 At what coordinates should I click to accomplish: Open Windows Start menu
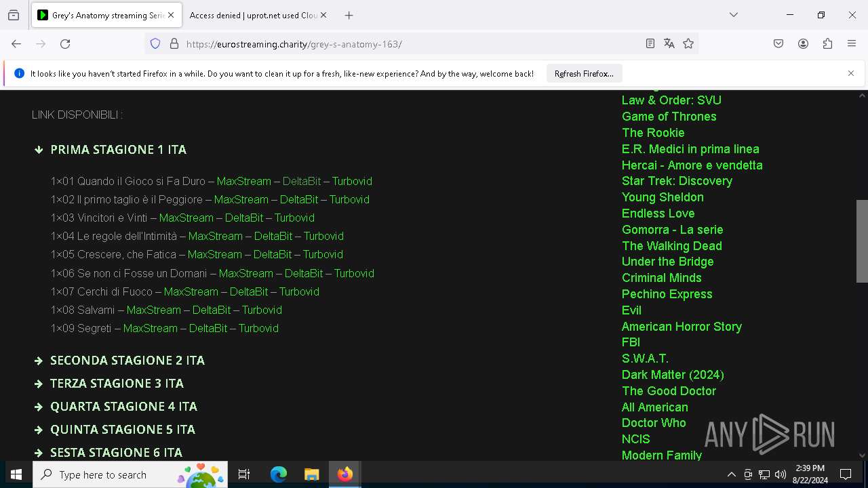click(16, 474)
